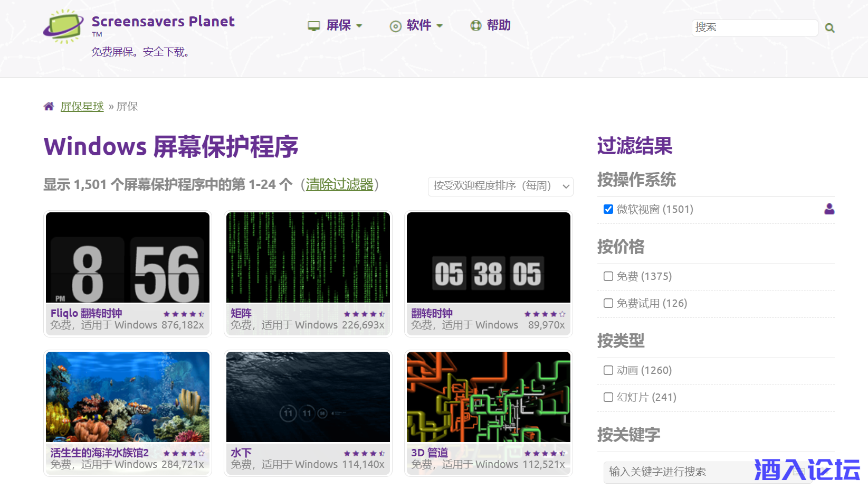Viewport: 868px width, 488px height.
Task: Click the home icon in breadcrumb
Action: [49, 107]
